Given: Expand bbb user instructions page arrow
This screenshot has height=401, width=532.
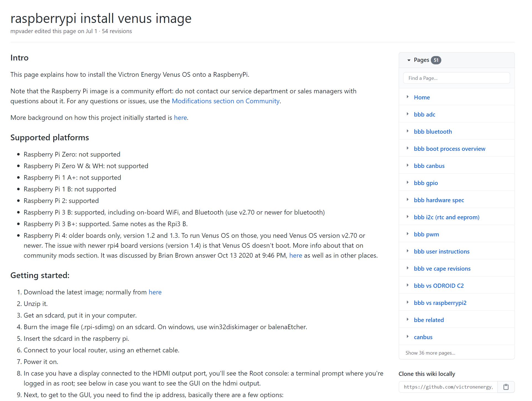Looking at the screenshot, I should click(x=408, y=251).
